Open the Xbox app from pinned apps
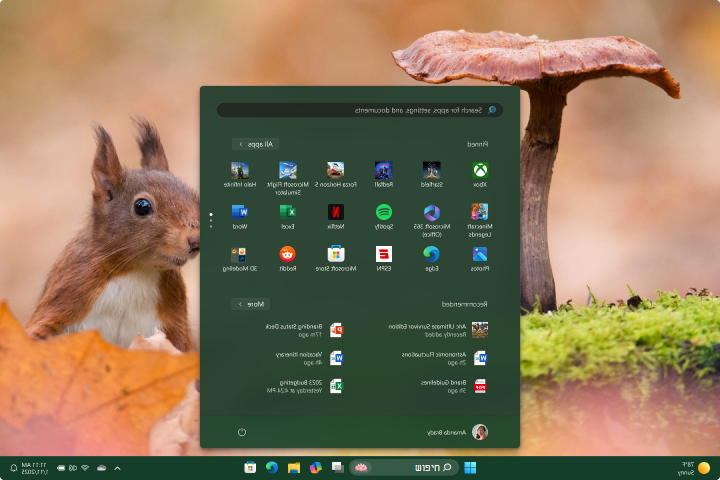This screenshot has width=720, height=480. tap(480, 175)
